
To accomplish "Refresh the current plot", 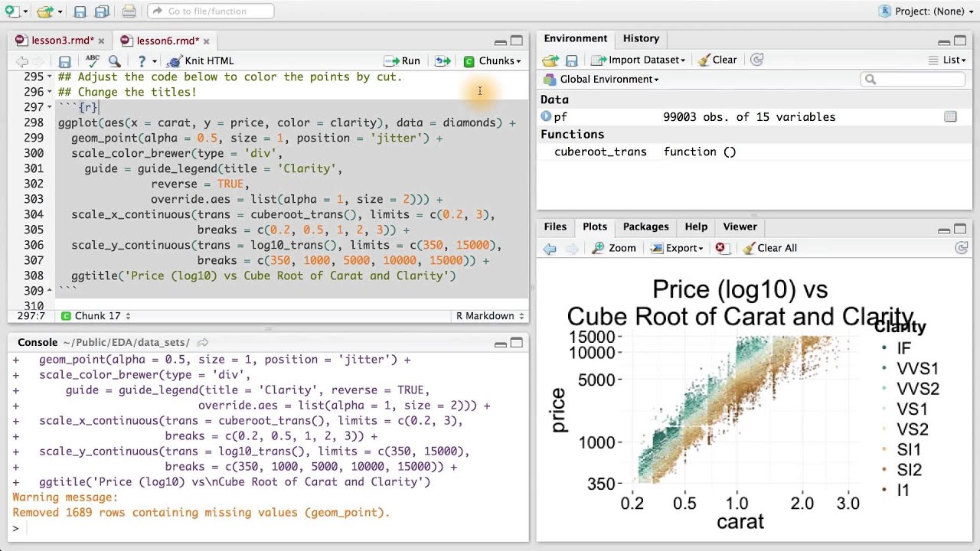I will (x=962, y=248).
